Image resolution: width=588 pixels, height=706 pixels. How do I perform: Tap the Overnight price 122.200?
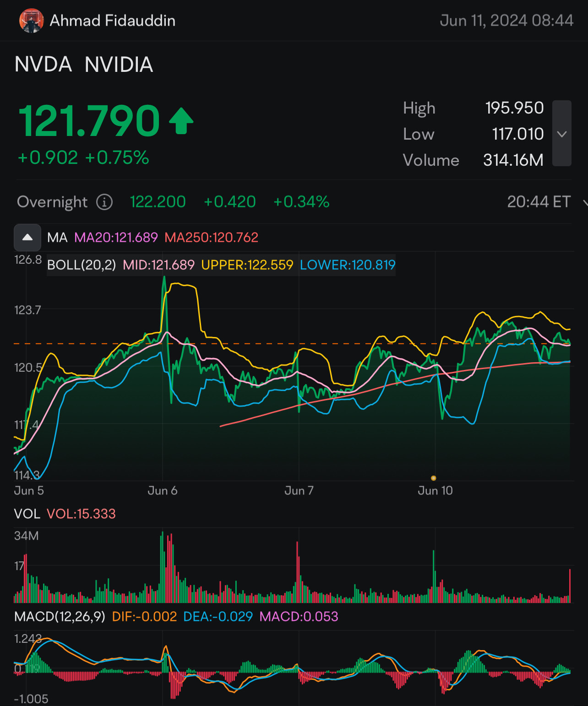[x=158, y=202]
